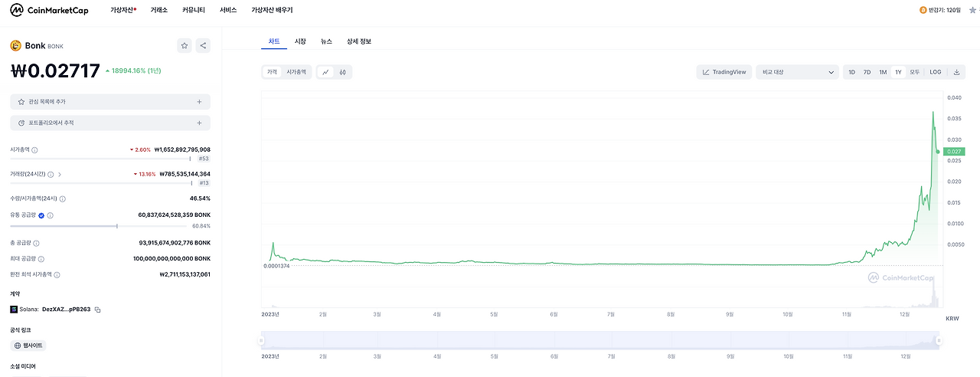Click the 0.027 current price label
This screenshot has width=980, height=377.
click(x=953, y=152)
